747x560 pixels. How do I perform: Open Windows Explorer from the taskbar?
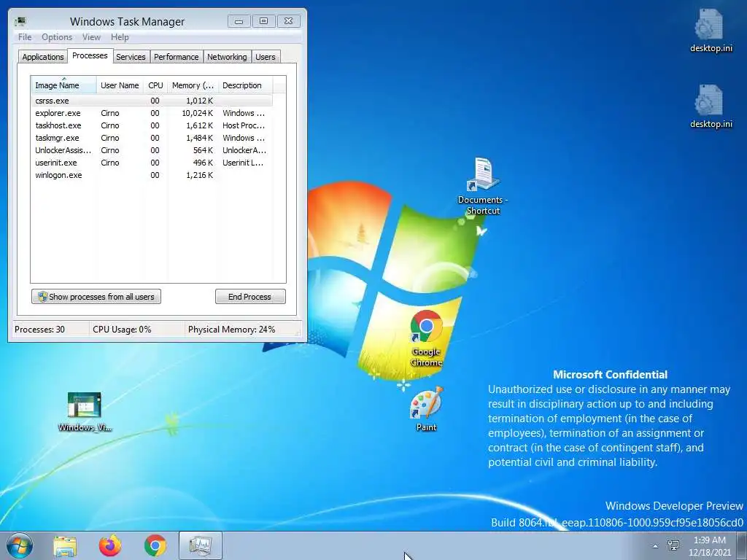tap(65, 545)
